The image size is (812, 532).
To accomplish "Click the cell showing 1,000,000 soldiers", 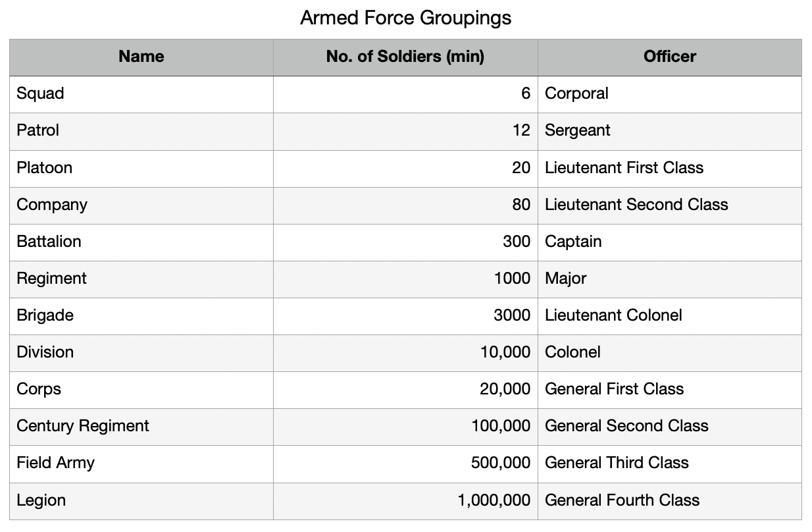I will point(405,500).
